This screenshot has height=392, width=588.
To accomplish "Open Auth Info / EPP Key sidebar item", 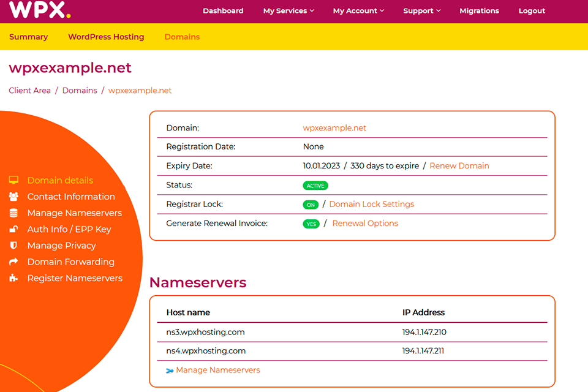I will coord(69,229).
